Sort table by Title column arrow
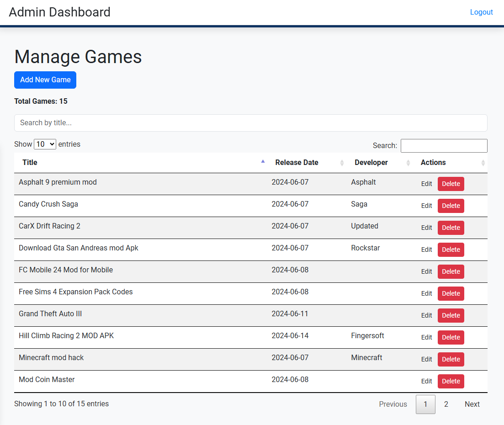Image resolution: width=504 pixels, height=425 pixels. pyautogui.click(x=263, y=162)
